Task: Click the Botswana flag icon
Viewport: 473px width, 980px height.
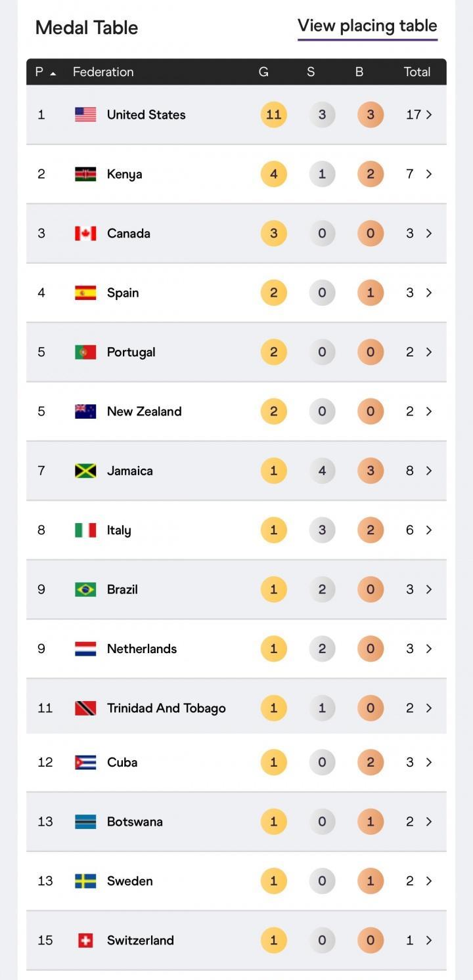Action: [x=85, y=822]
